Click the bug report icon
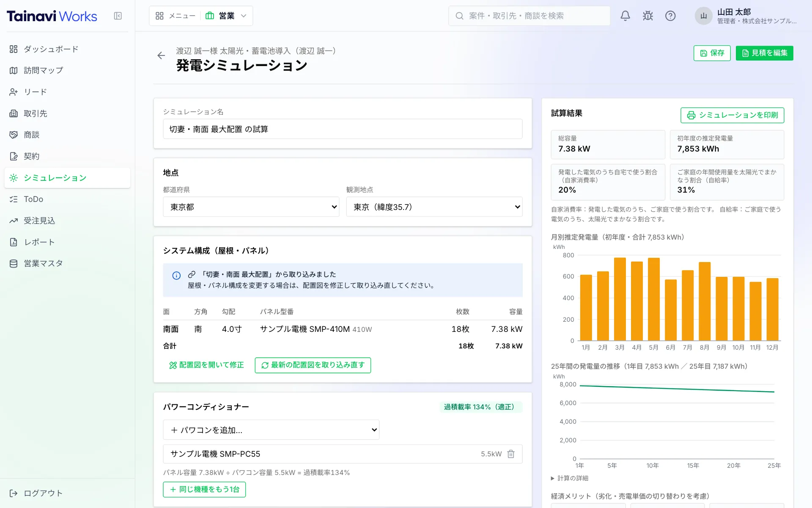Screen dimensions: 812x508 [x=648, y=16]
